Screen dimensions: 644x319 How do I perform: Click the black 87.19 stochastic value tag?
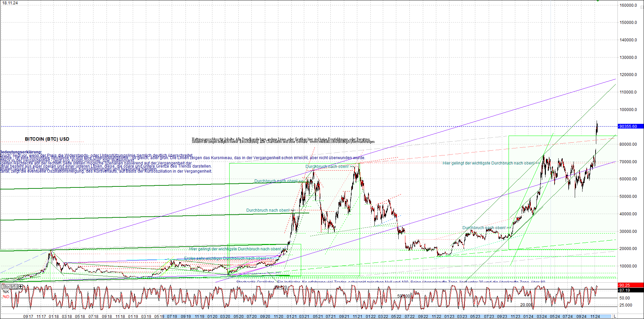tap(631, 290)
